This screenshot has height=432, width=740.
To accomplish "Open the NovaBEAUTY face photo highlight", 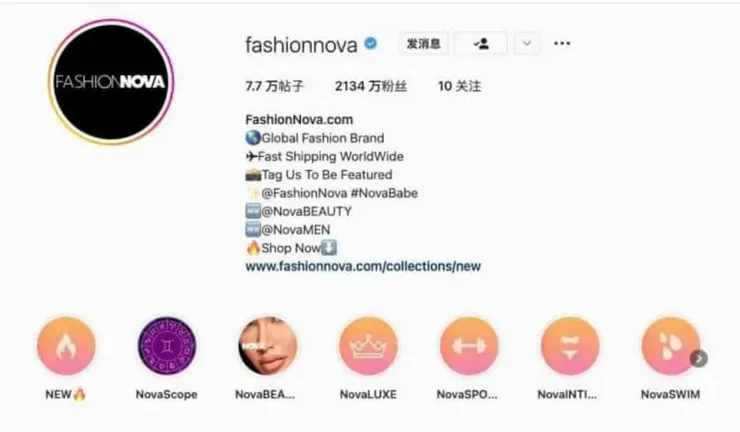I will tap(268, 346).
